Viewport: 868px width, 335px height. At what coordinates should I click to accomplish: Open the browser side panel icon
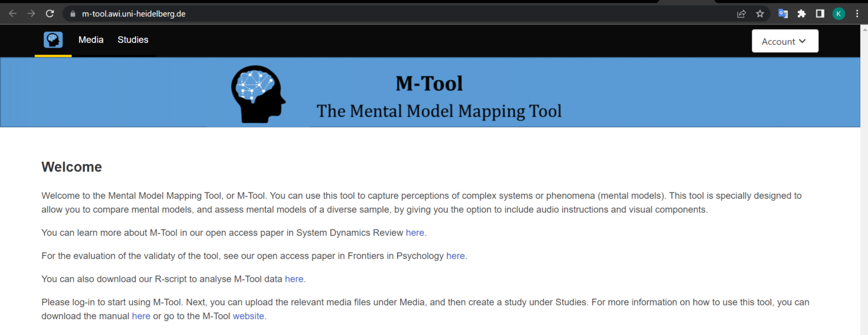tap(820, 13)
